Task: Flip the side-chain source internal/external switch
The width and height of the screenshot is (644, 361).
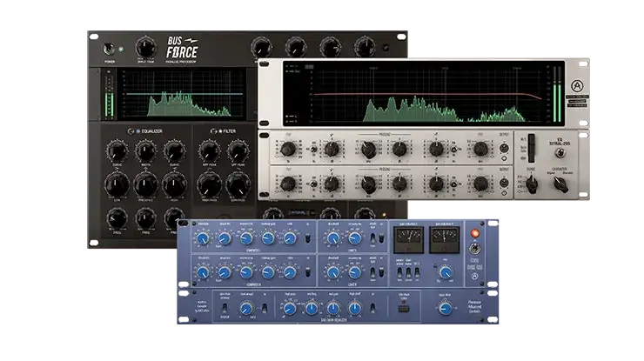Action: (x=225, y=308)
